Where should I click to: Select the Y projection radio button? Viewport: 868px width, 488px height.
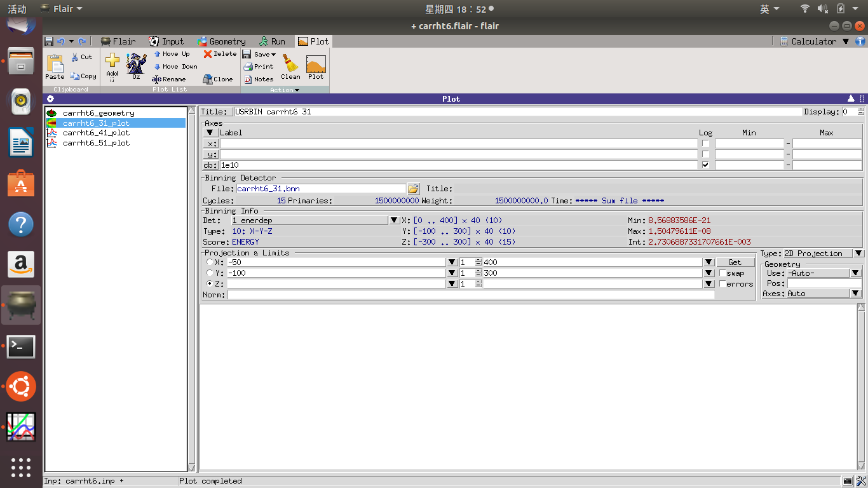click(x=210, y=273)
